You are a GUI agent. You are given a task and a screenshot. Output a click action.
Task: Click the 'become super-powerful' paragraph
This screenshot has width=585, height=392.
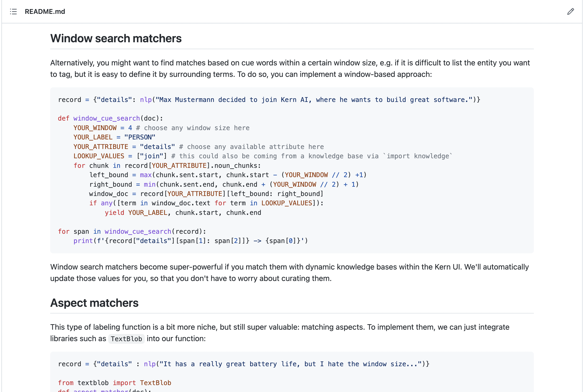pos(289,273)
